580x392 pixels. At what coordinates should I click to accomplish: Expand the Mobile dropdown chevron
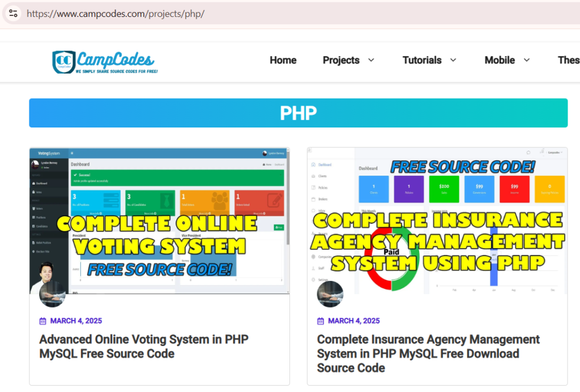[526, 60]
